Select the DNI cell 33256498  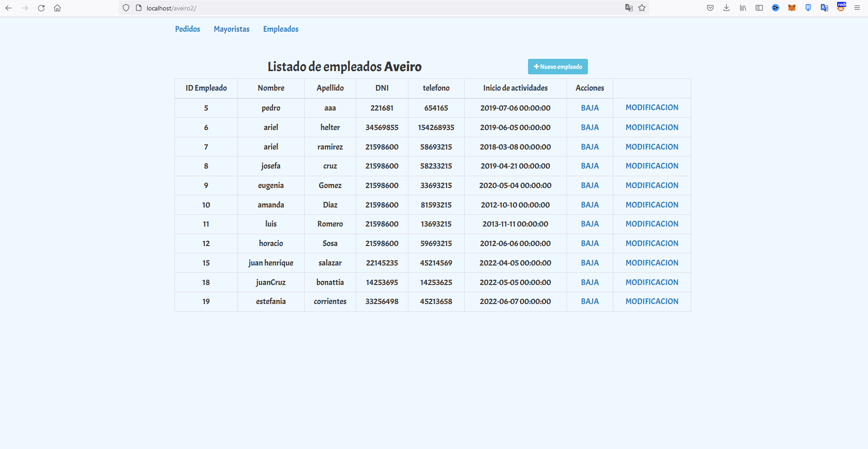(x=382, y=301)
